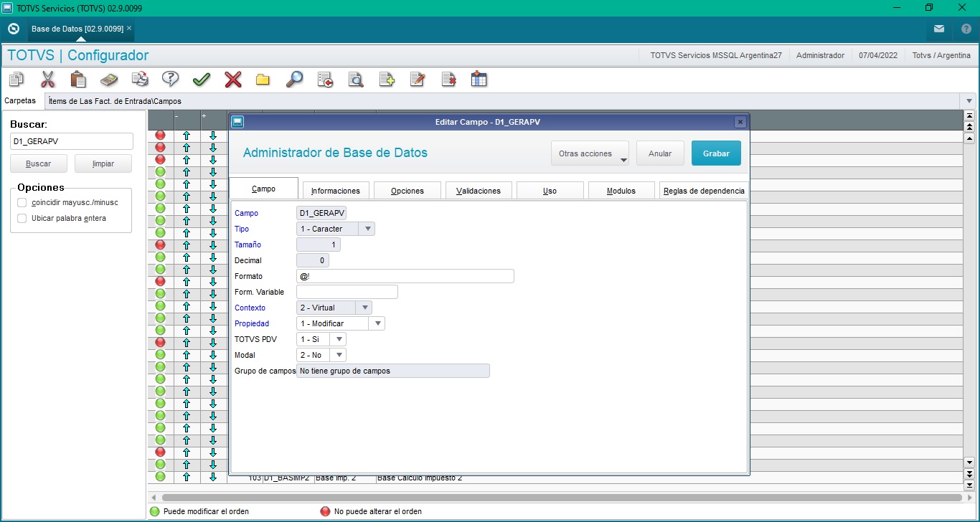The height and width of the screenshot is (522, 980).
Task: Click the Copy icon in the toolbar
Action: (16, 79)
